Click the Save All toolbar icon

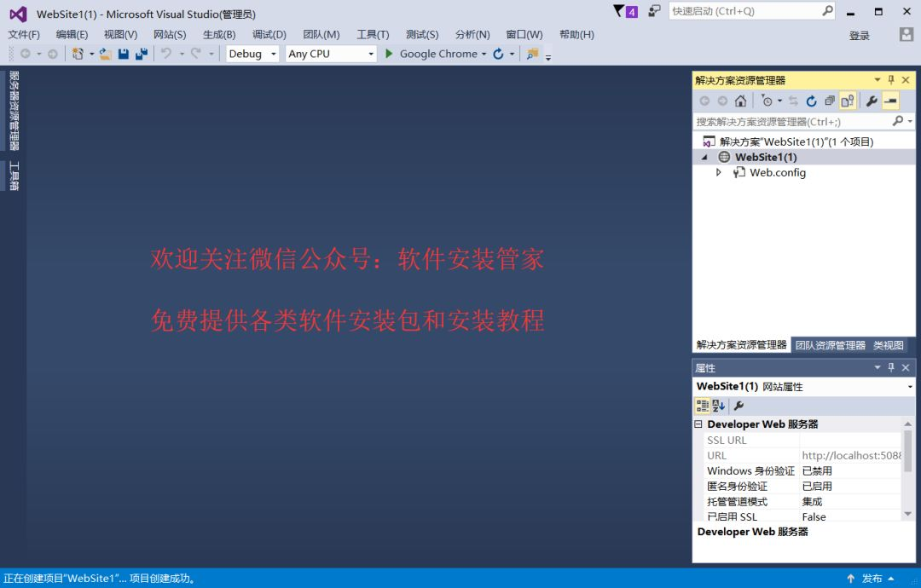pyautogui.click(x=142, y=54)
